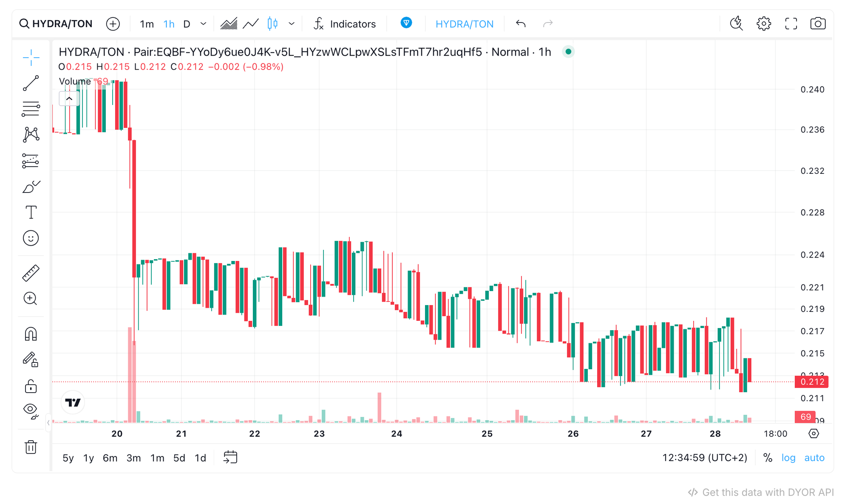Click the TradingView logo on chart
This screenshot has width=850, height=504.
[73, 402]
